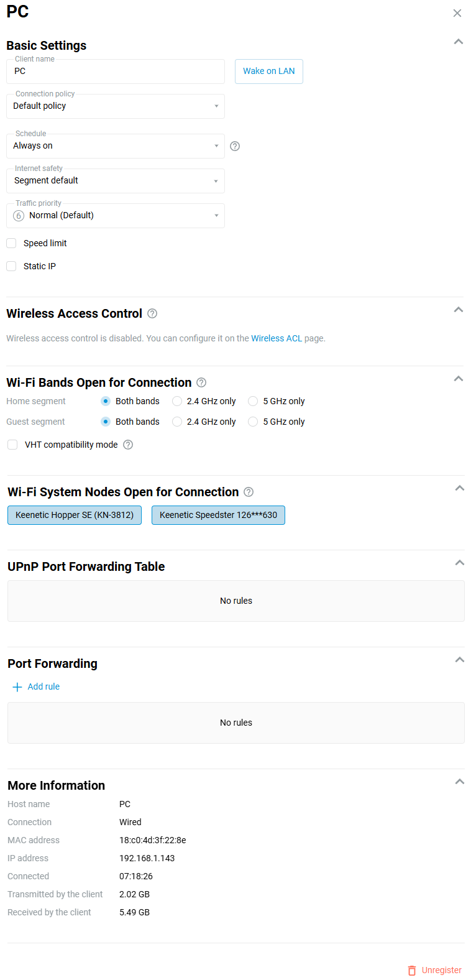Check VHT compatibility mode
The height and width of the screenshot is (980, 471).
[x=11, y=444]
